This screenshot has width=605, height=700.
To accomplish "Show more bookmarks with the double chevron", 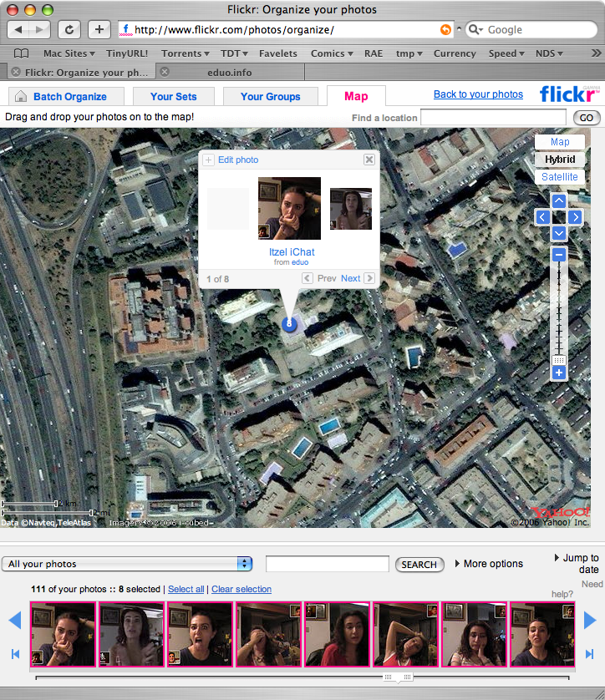I will tap(596, 53).
